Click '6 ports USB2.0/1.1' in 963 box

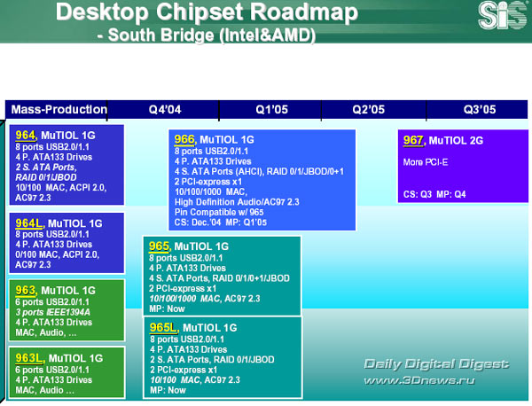pos(52,302)
